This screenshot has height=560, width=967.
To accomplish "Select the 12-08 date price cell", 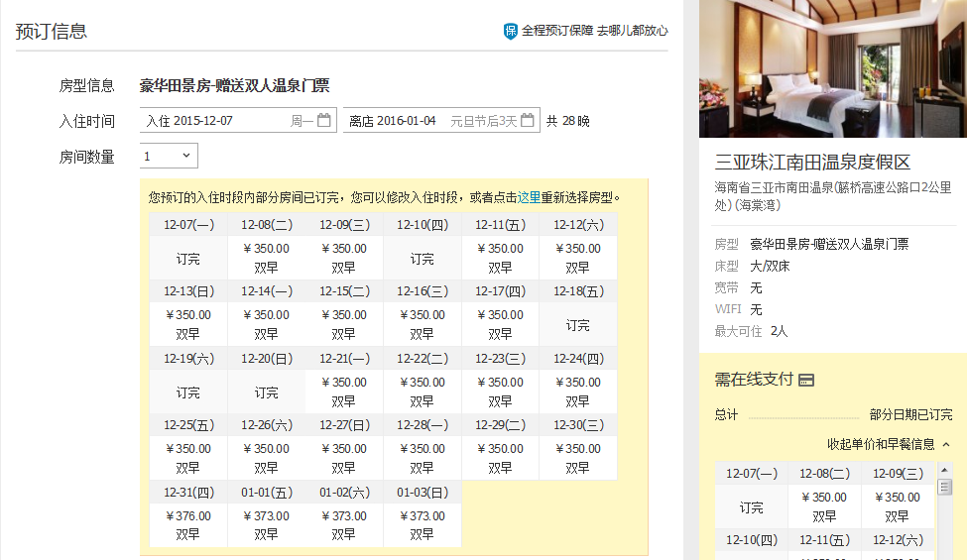I will [x=266, y=258].
